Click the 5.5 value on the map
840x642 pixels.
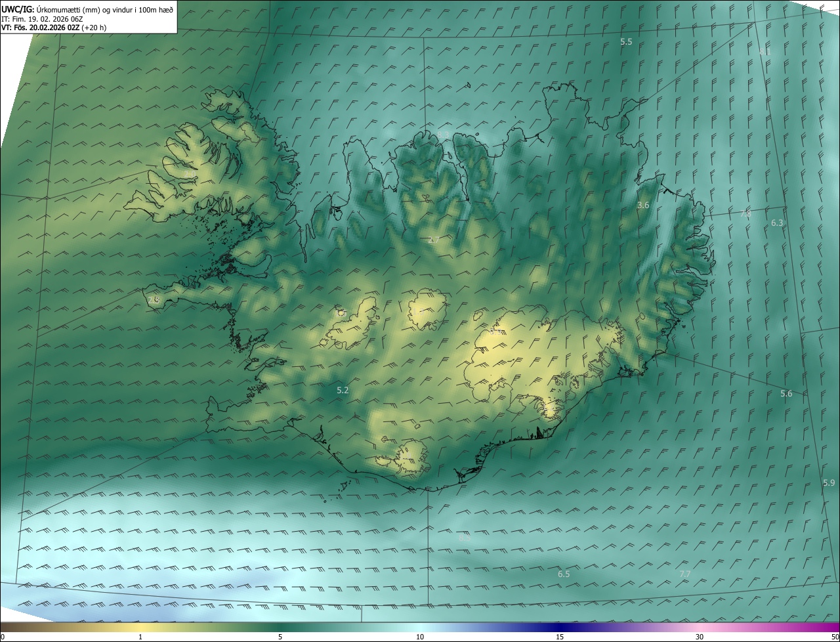(626, 41)
